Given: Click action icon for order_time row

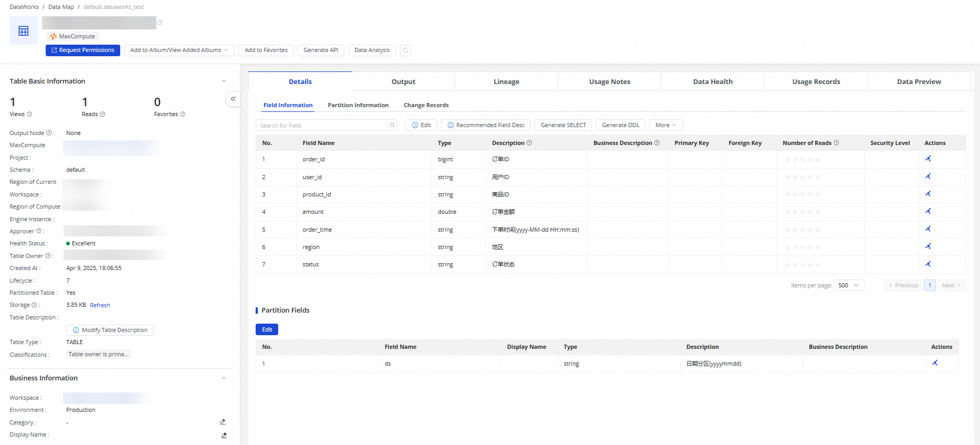Looking at the screenshot, I should point(928,229).
